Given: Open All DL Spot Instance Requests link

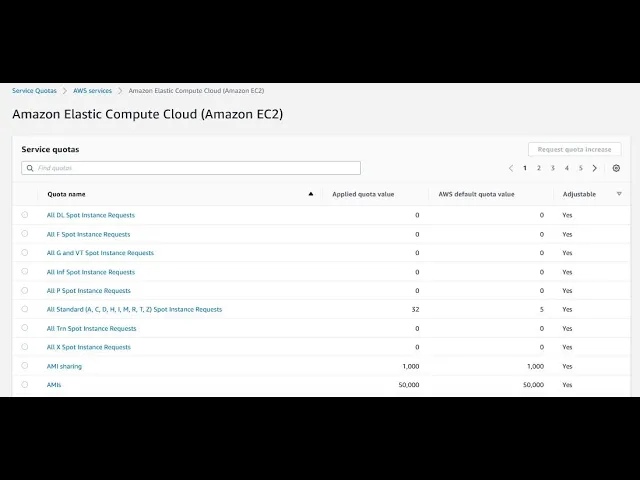Looking at the screenshot, I should (91, 215).
